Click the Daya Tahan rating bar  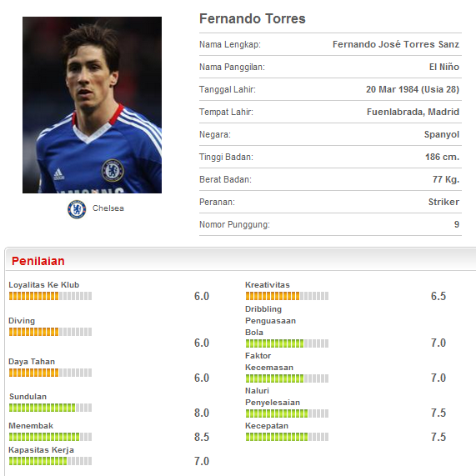coord(50,373)
